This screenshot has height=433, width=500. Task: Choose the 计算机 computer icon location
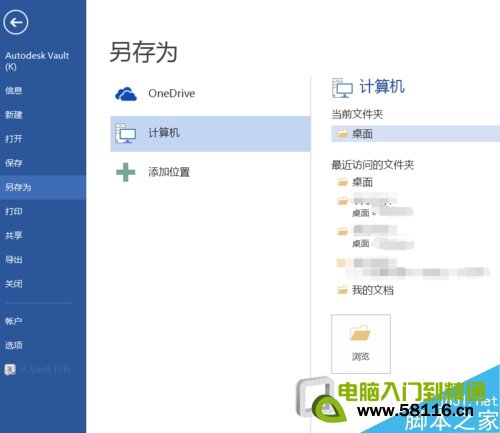coord(125,133)
